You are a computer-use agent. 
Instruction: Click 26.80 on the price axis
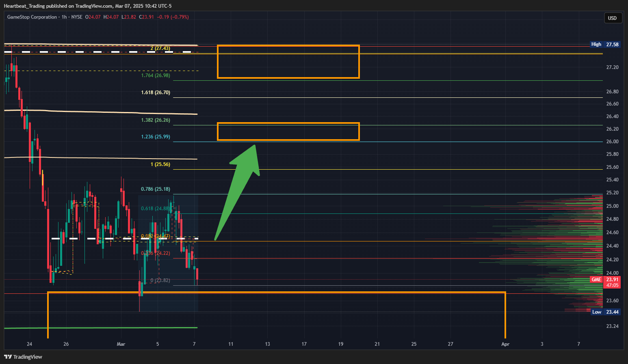[612, 92]
